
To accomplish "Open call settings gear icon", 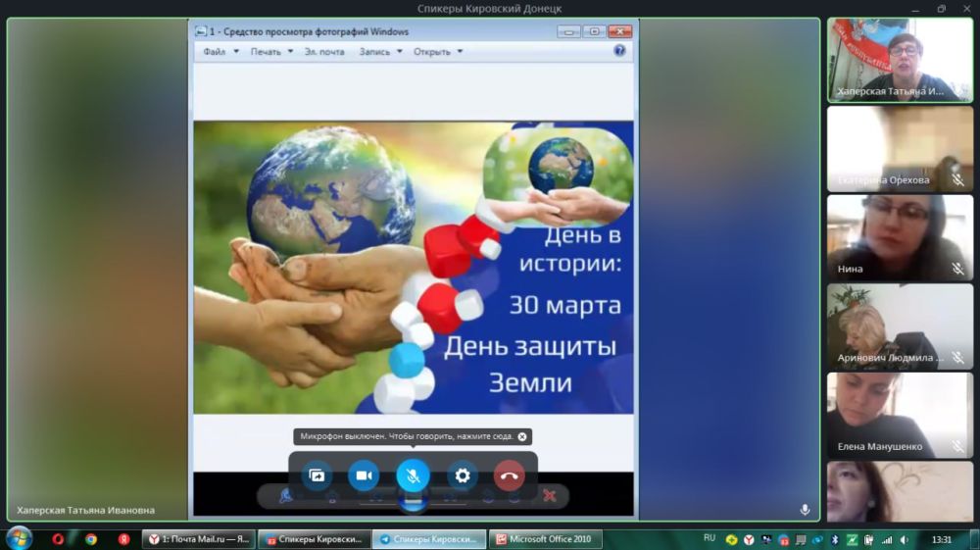I will pyautogui.click(x=463, y=475).
